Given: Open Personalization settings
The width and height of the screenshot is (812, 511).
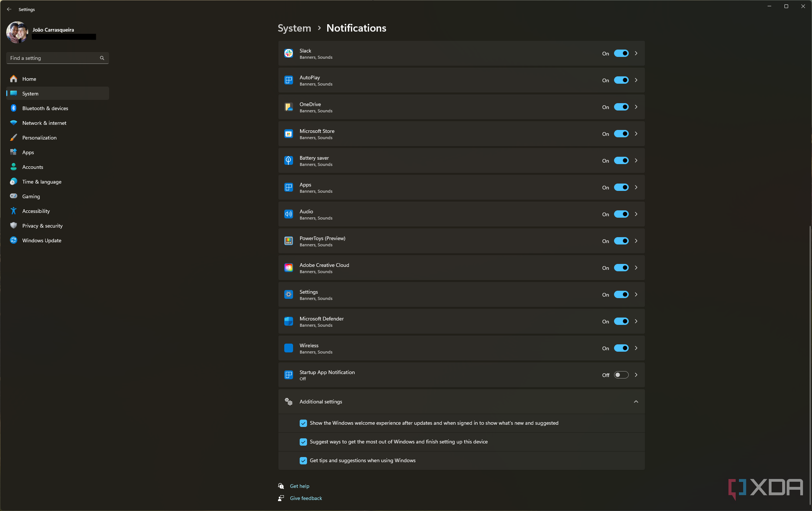Looking at the screenshot, I should tap(39, 137).
